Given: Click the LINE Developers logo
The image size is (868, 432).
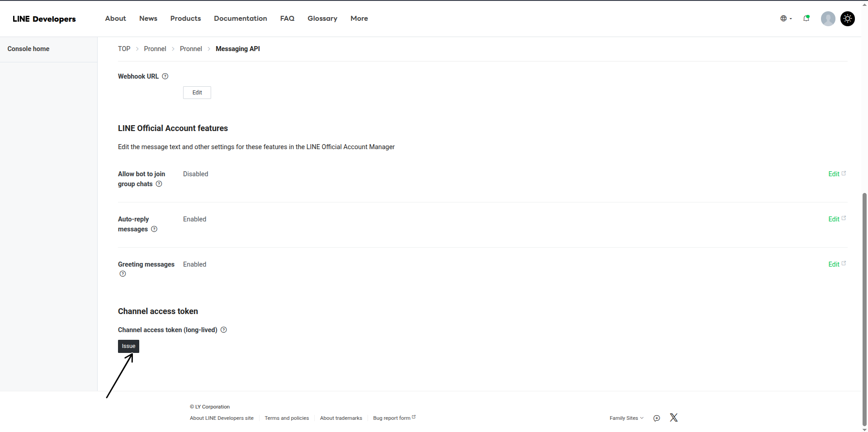Looking at the screenshot, I should point(44,19).
